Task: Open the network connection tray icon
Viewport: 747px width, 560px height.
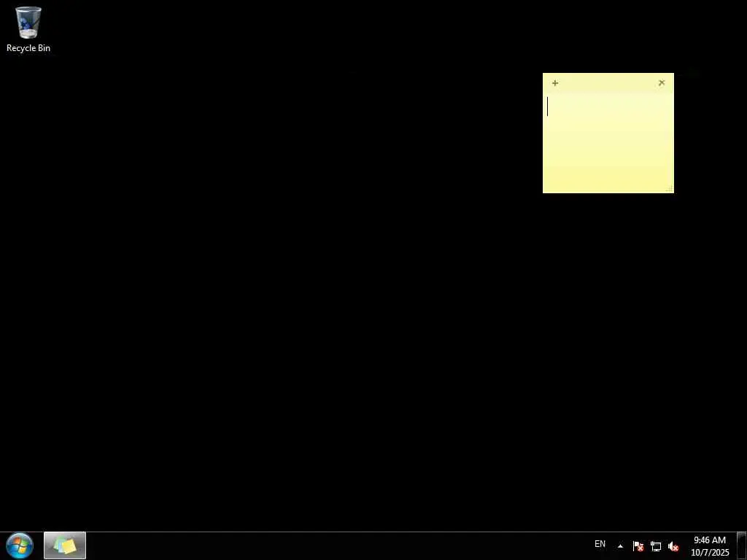Action: tap(656, 546)
